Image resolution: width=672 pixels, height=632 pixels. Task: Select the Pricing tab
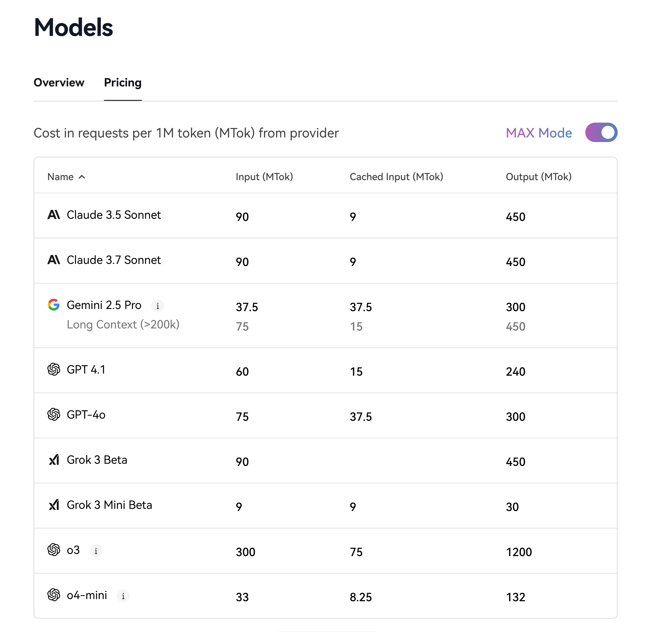click(123, 82)
